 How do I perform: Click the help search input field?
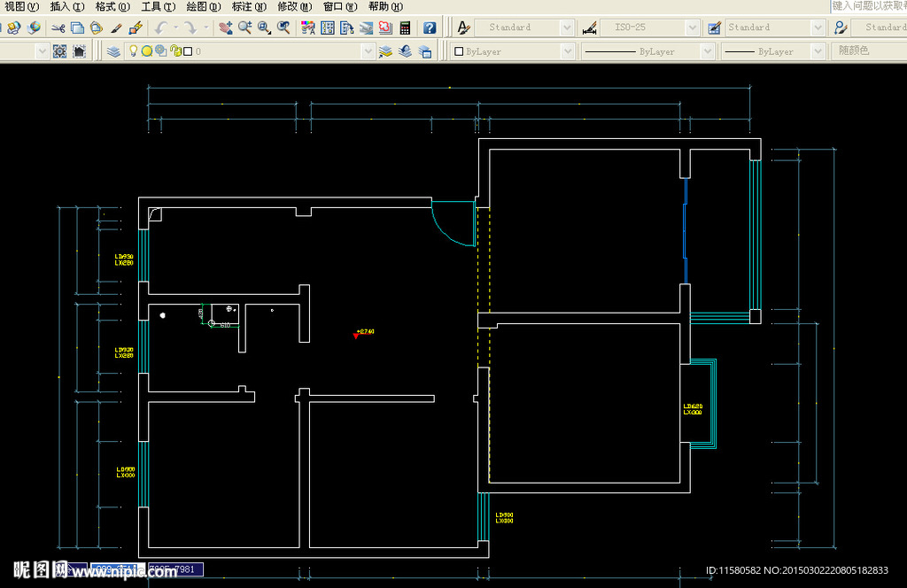pyautogui.click(x=868, y=6)
